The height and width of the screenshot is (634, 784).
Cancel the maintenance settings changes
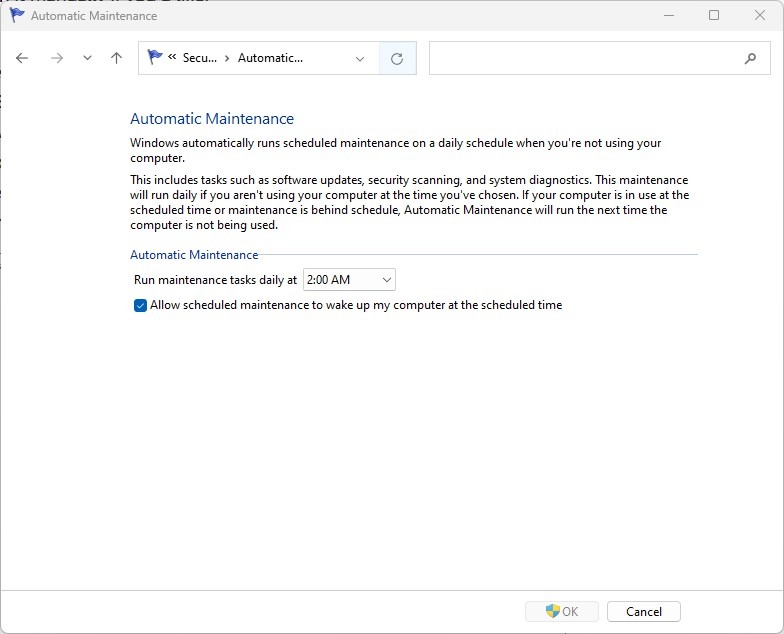[x=644, y=611]
